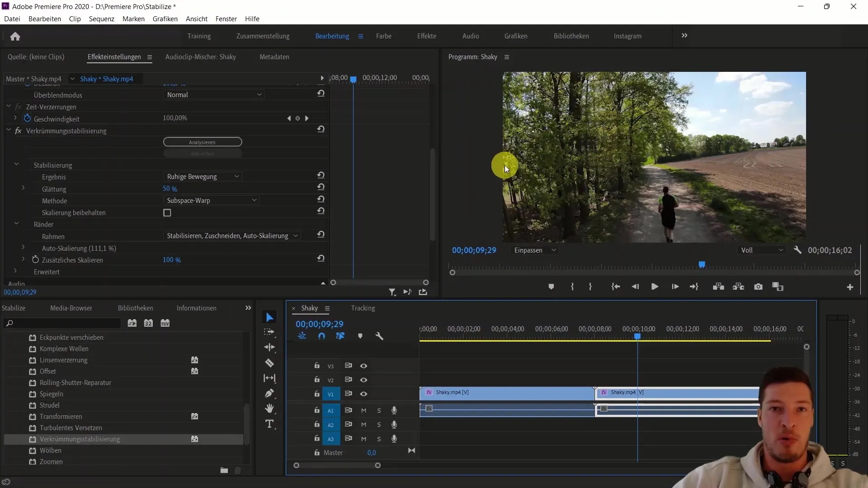Toggle linked selection in timeline
The width and height of the screenshot is (868, 488).
[x=340, y=336]
